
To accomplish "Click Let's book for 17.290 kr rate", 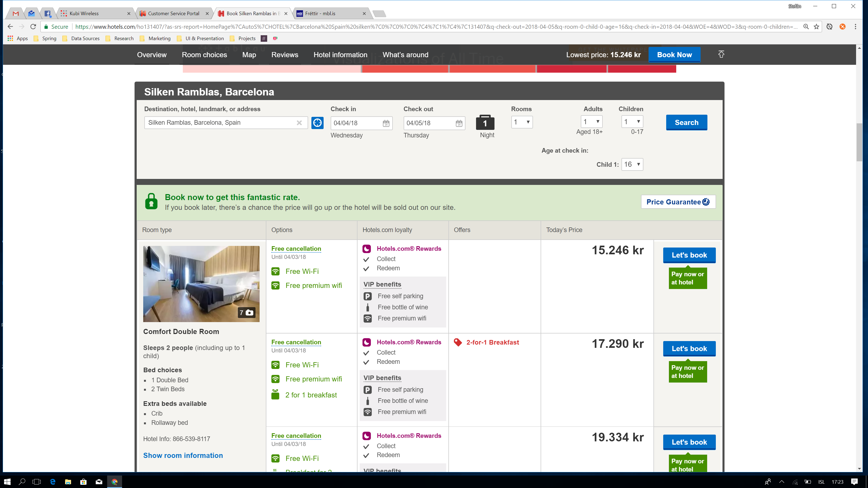I will (689, 349).
